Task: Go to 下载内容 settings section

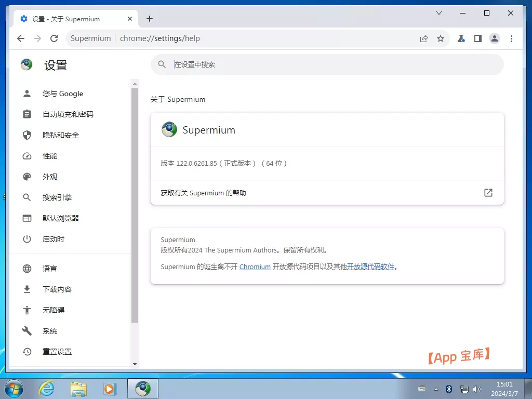Action: point(57,289)
